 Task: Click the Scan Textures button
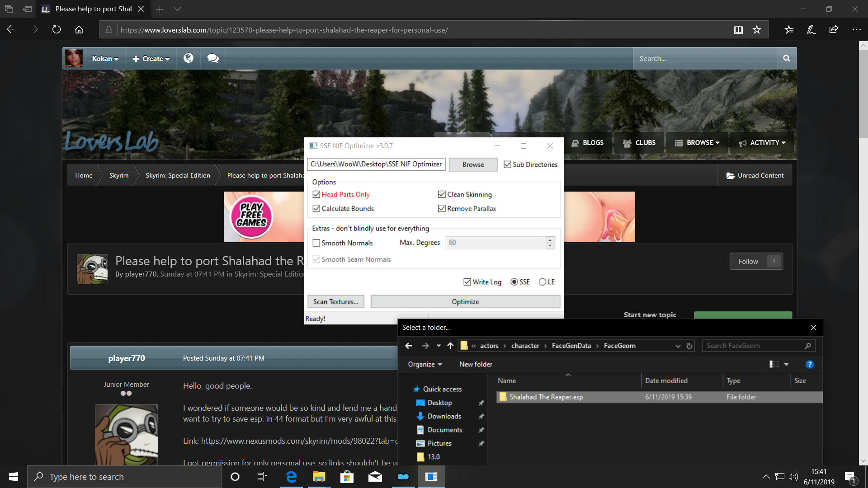coord(335,302)
